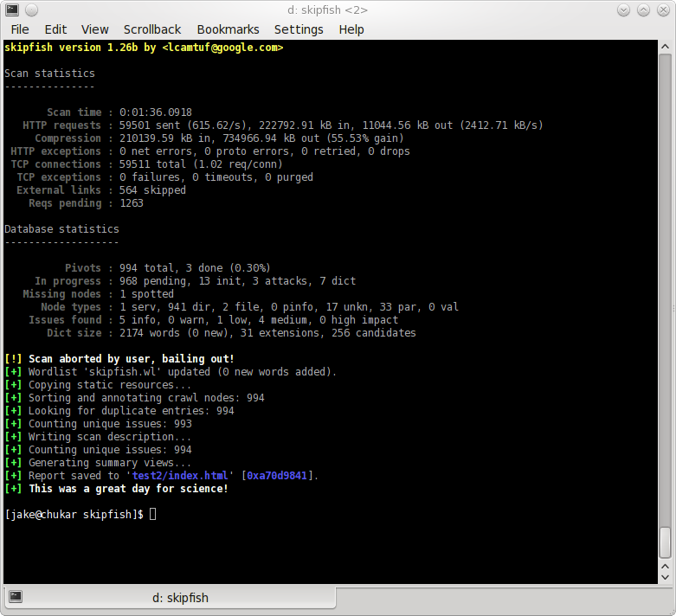Click the scrollbar up arrow

(x=665, y=47)
